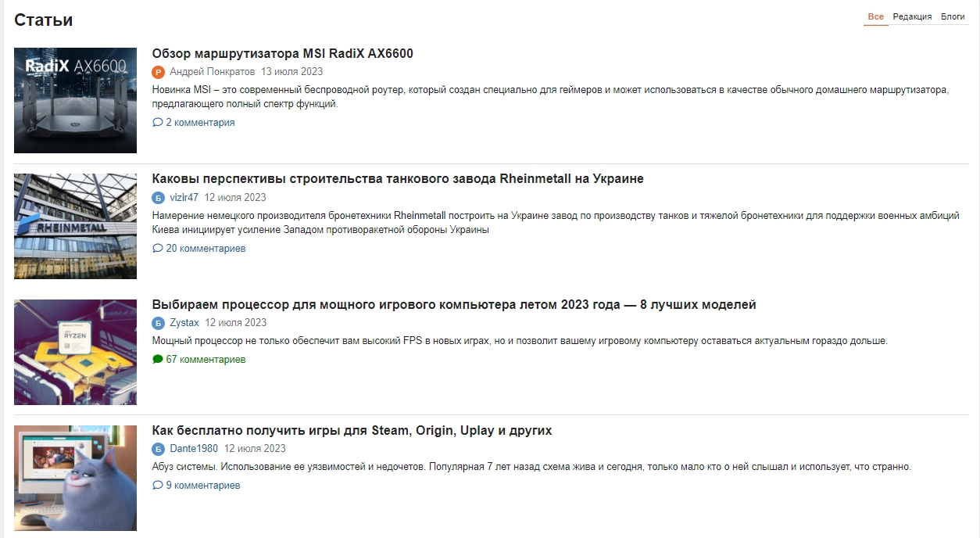
Task: Open the Rheinmetall tank factory article headline
Action: [398, 179]
